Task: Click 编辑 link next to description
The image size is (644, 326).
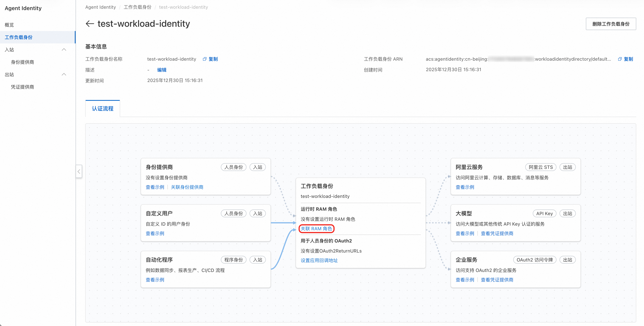Action: tap(162, 70)
